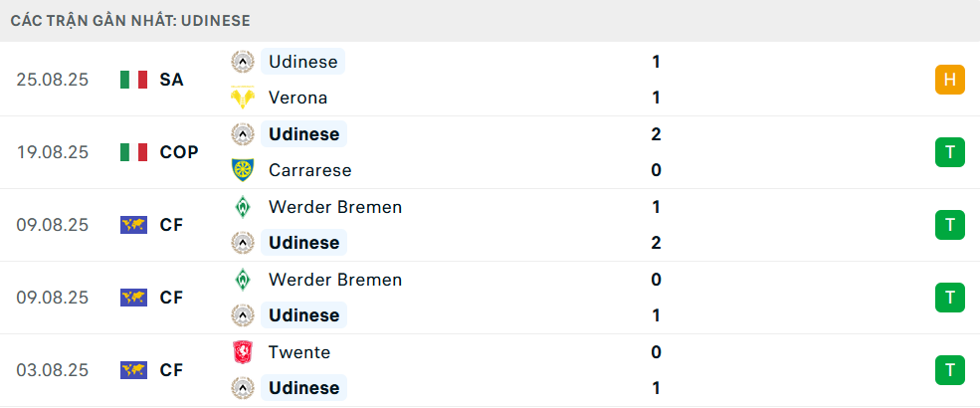
Task: Click Udinese crest in the Verona match
Action: click(x=242, y=62)
